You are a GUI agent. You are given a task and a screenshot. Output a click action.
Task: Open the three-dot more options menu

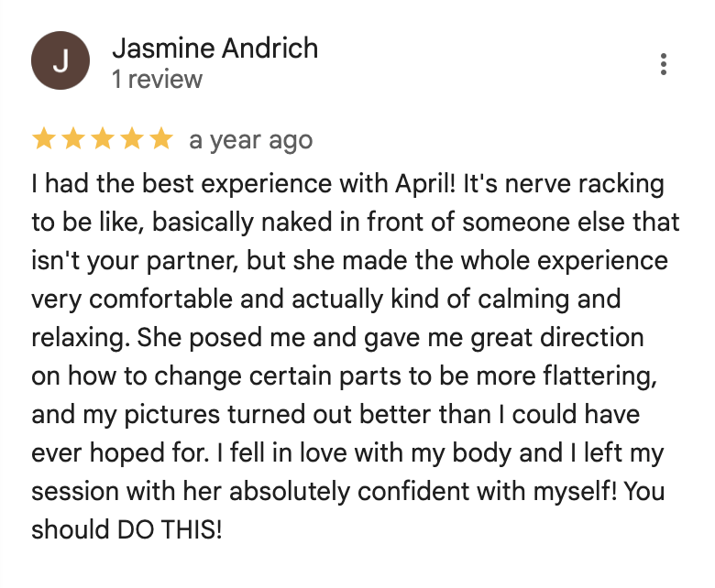coord(663,64)
